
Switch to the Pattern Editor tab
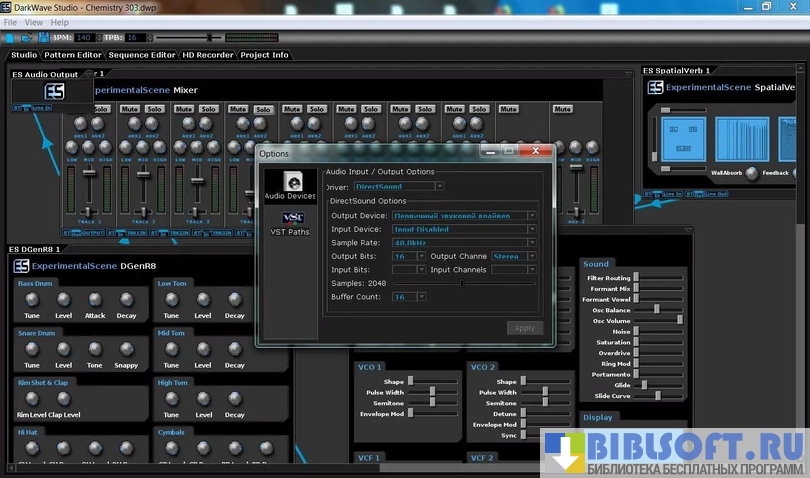(x=74, y=55)
